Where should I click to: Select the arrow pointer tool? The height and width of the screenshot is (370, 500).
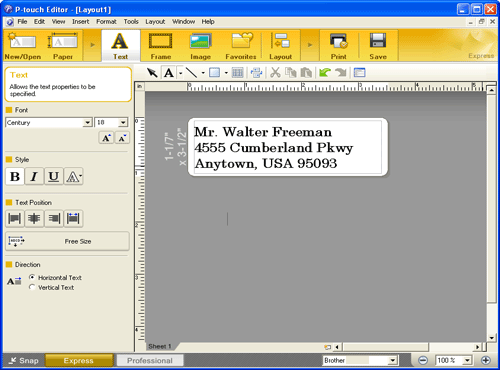click(x=152, y=72)
